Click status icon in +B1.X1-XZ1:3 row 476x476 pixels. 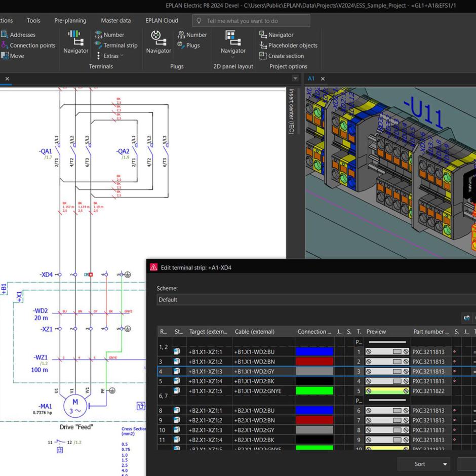coord(177,371)
